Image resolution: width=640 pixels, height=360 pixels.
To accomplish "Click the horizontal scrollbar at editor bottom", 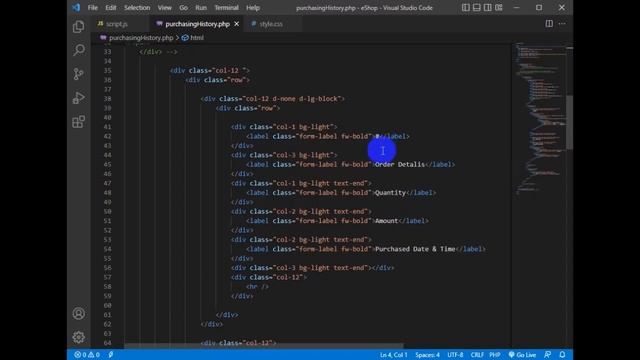I will point(264,346).
